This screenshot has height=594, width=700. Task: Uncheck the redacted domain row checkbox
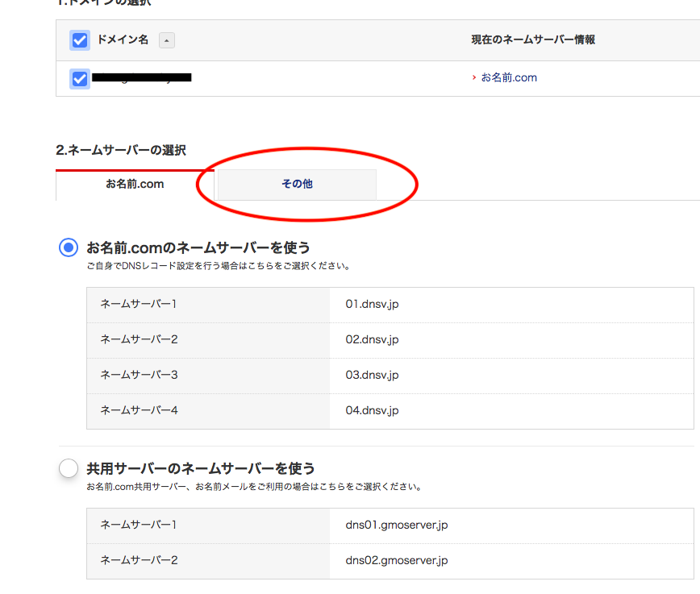pos(80,79)
